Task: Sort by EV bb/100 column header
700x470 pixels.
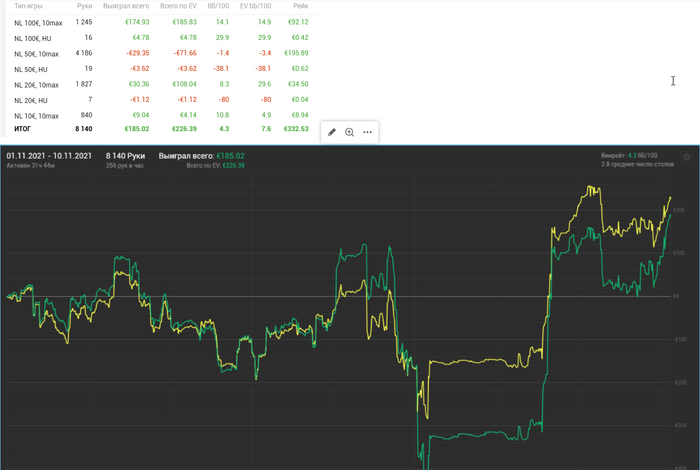Action: pos(255,6)
